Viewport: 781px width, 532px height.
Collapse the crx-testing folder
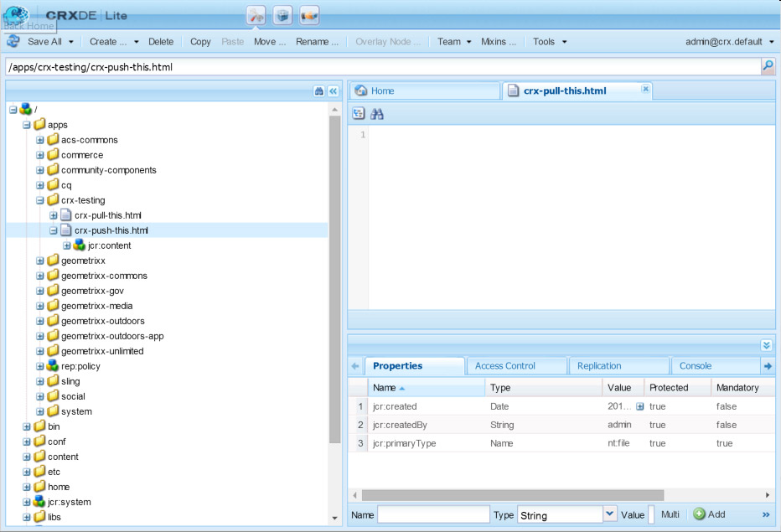pyautogui.click(x=40, y=200)
